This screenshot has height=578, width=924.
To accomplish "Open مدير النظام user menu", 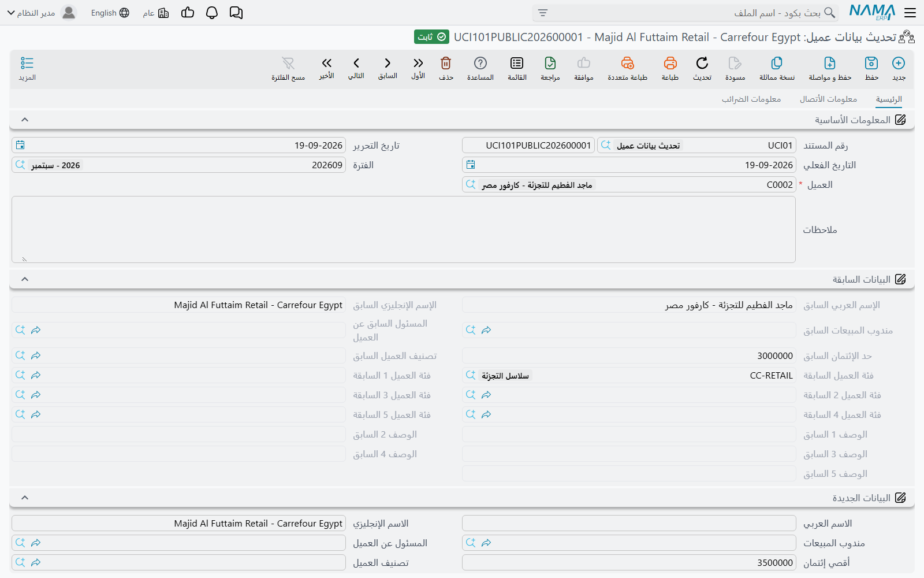I will click(42, 13).
